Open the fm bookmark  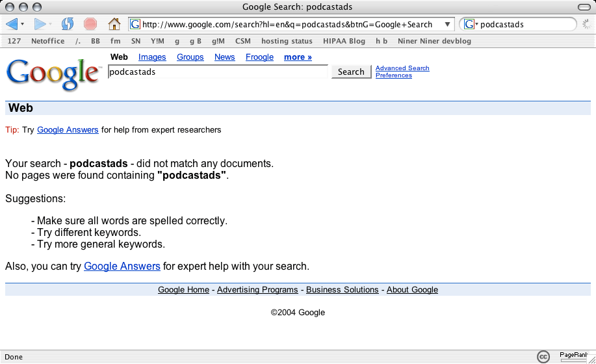click(116, 41)
